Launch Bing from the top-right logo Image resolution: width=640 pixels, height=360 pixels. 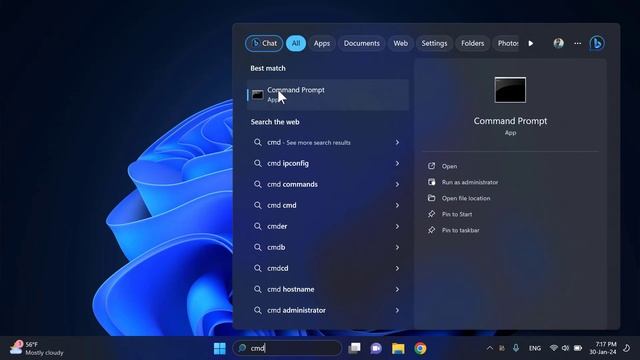[597, 43]
